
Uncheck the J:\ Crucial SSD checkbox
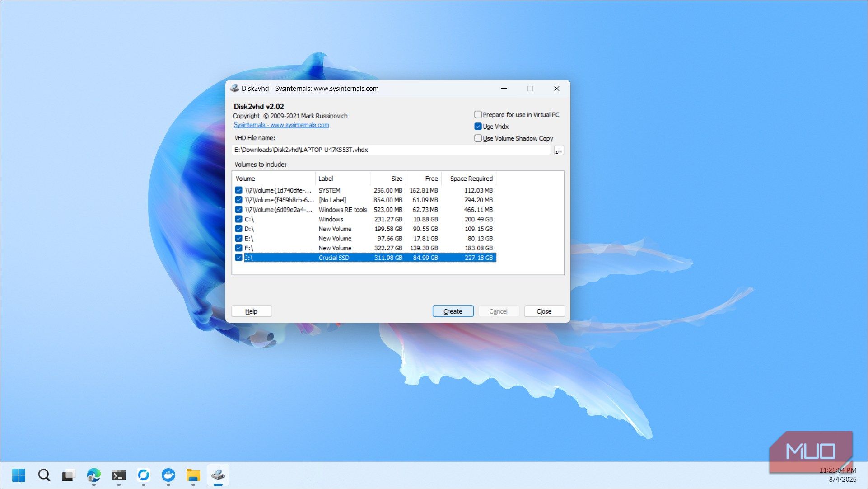click(238, 258)
